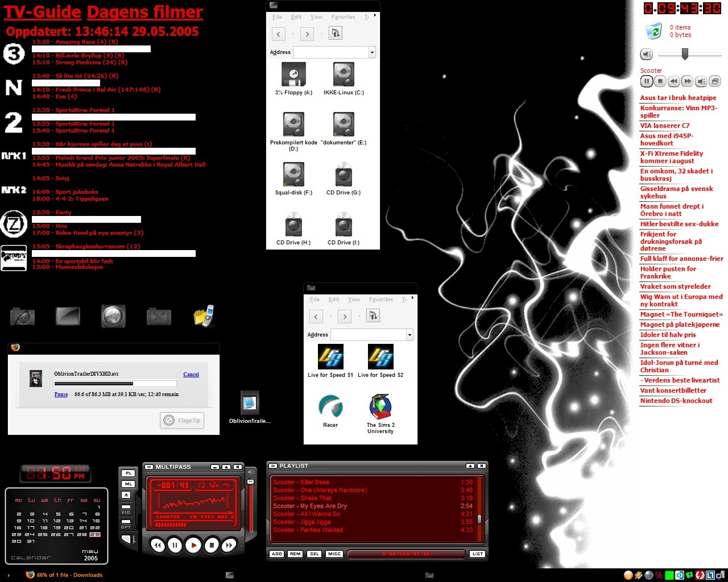The height and width of the screenshot is (582, 728).
Task: Expand Address dropdown in drives window
Action: 372,52
